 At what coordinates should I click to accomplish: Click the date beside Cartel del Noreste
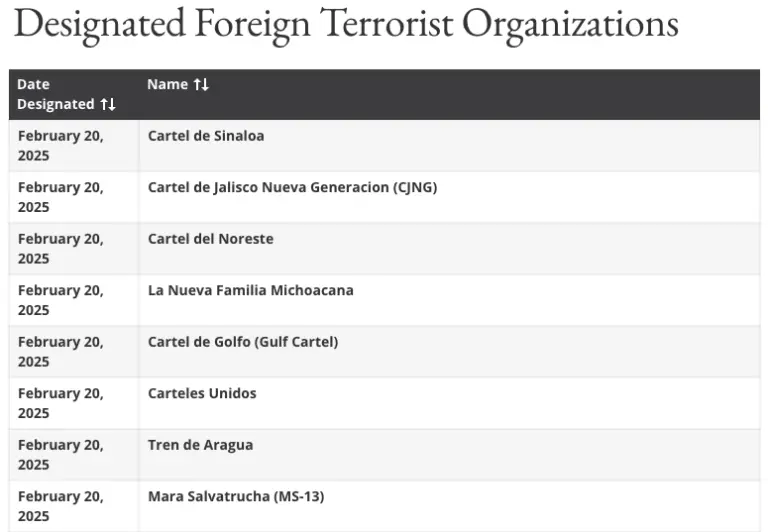61,249
